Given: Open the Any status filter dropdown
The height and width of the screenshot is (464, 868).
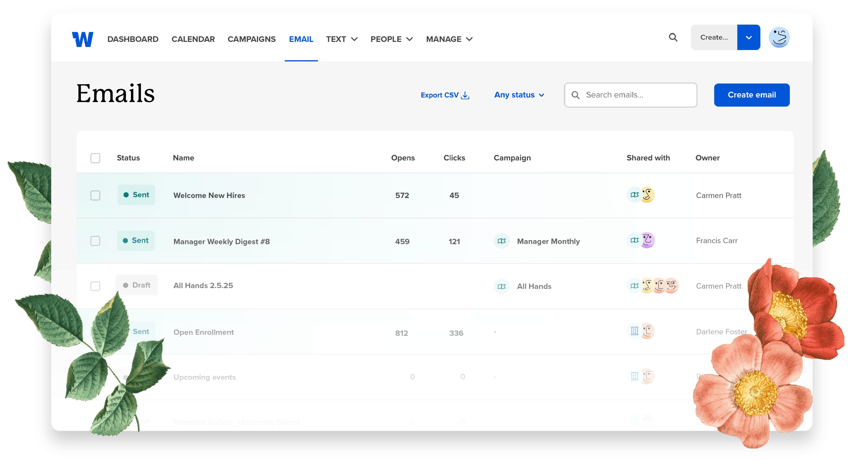Looking at the screenshot, I should coord(519,95).
